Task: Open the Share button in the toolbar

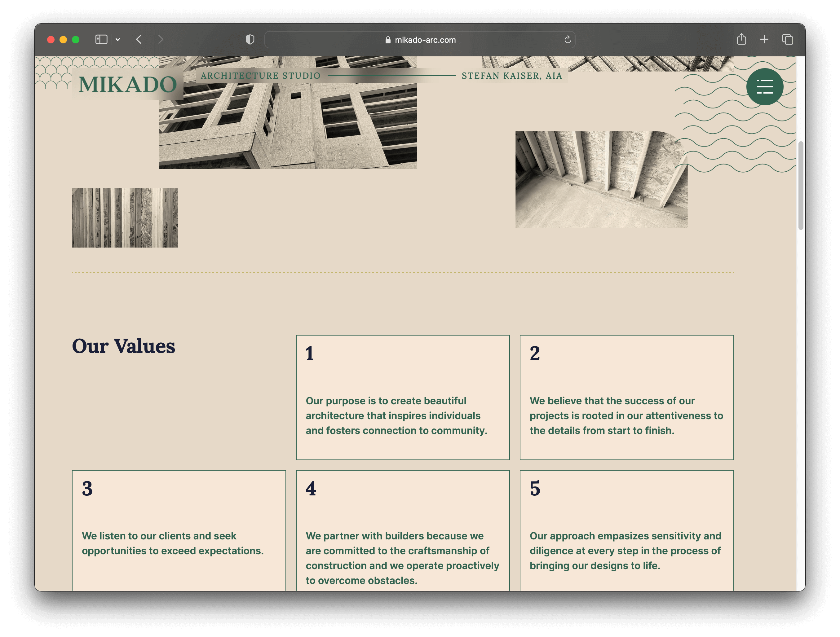Action: 741,39
